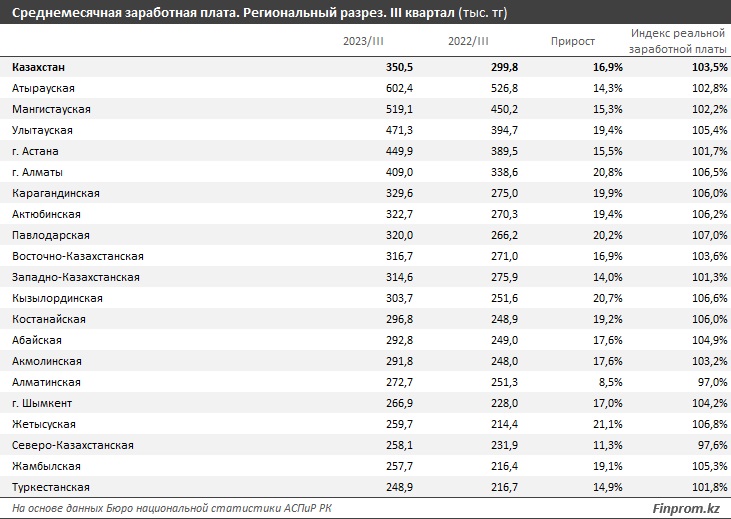Screen dimensions: 731x519
Task: Click the Прирост column header
Action: point(573,41)
